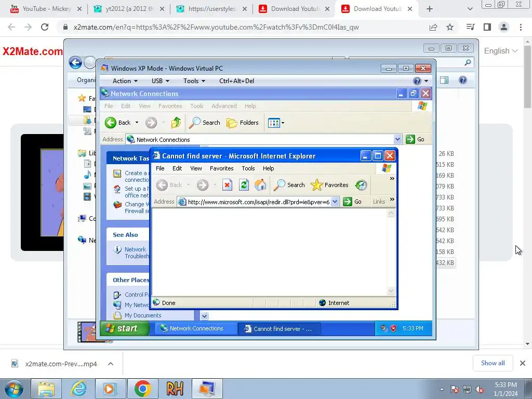Expand Internet Explorer toolbar overflow chevron
Viewport: 532px width, 399px height.
(x=392, y=179)
